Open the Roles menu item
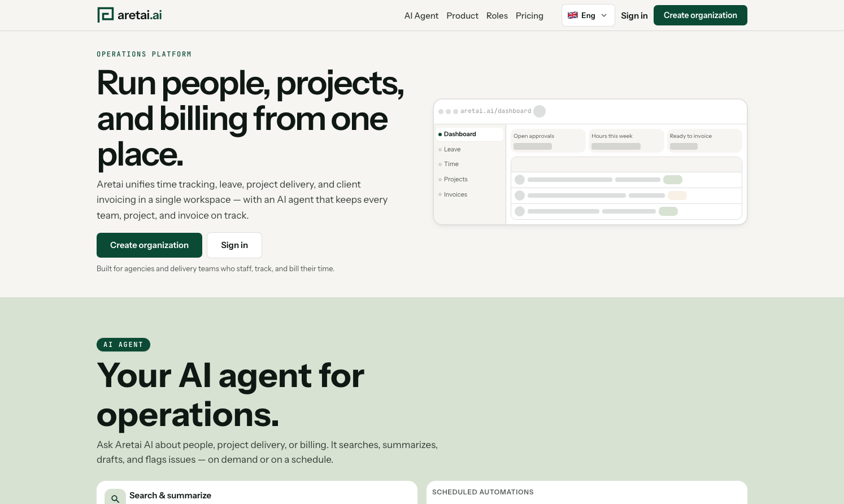 [497, 16]
